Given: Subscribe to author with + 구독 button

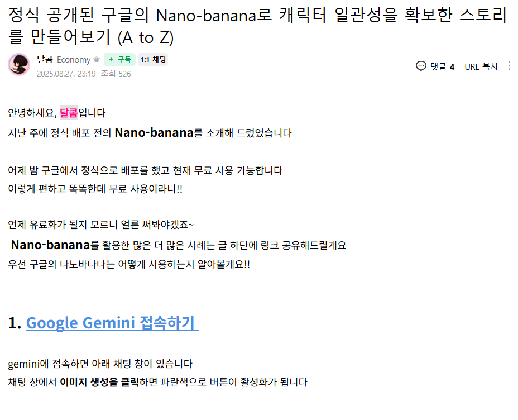Looking at the screenshot, I should pos(119,59).
